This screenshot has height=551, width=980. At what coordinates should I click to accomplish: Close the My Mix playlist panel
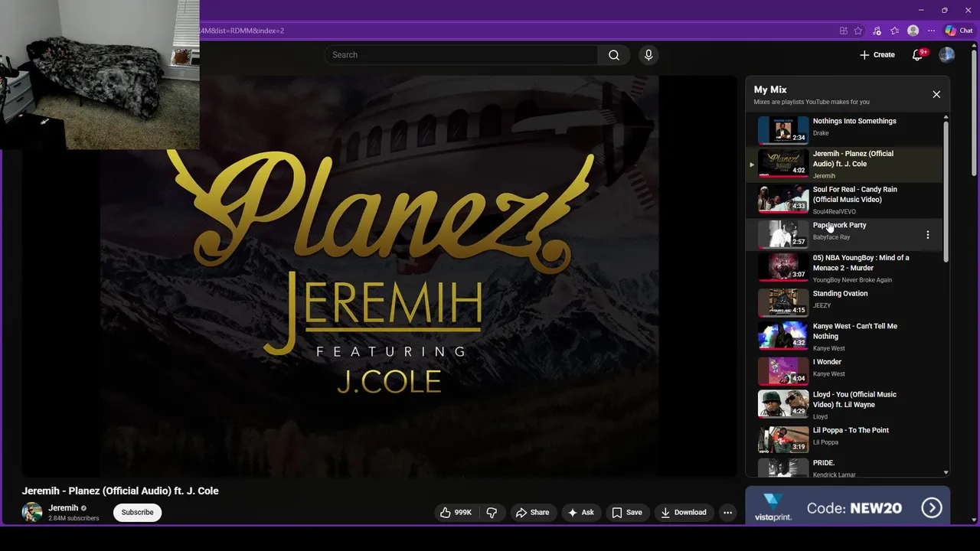(x=936, y=94)
